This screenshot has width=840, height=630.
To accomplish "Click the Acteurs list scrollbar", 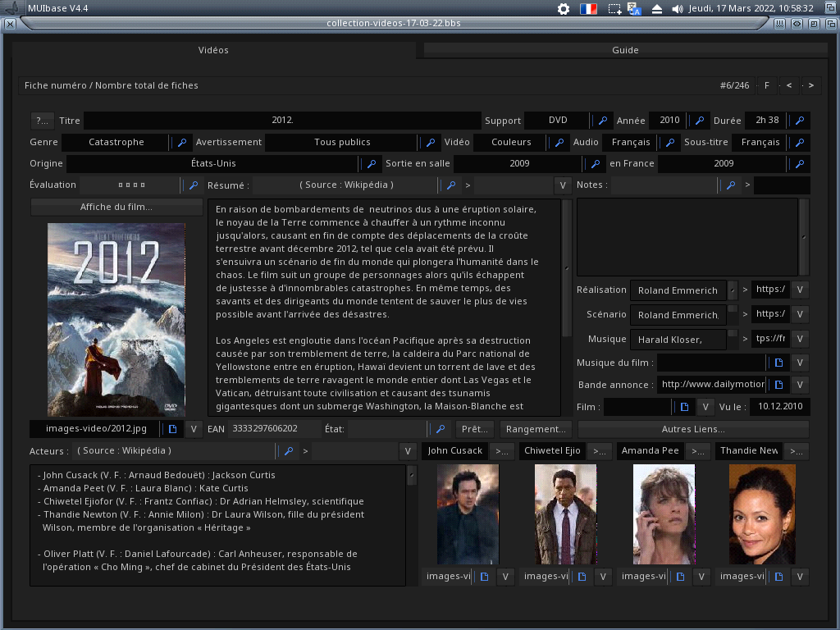I will pos(412,475).
